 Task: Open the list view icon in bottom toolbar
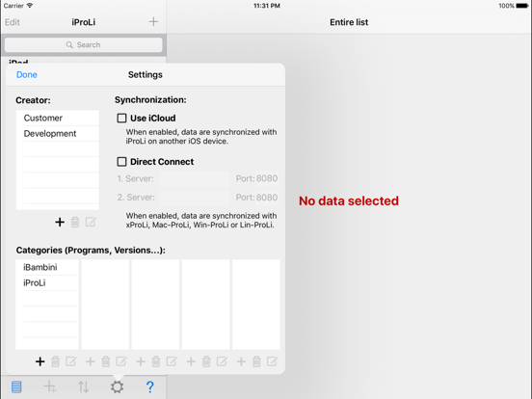pyautogui.click(x=16, y=386)
